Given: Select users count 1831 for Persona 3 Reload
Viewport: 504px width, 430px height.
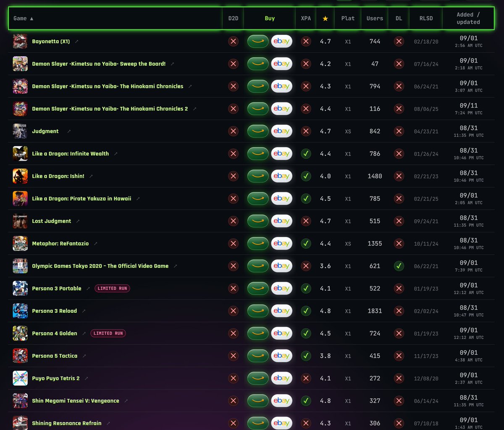Looking at the screenshot, I should click(375, 311).
